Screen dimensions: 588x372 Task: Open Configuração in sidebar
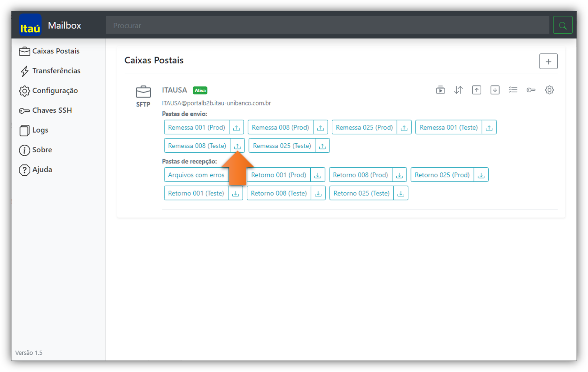(49, 91)
